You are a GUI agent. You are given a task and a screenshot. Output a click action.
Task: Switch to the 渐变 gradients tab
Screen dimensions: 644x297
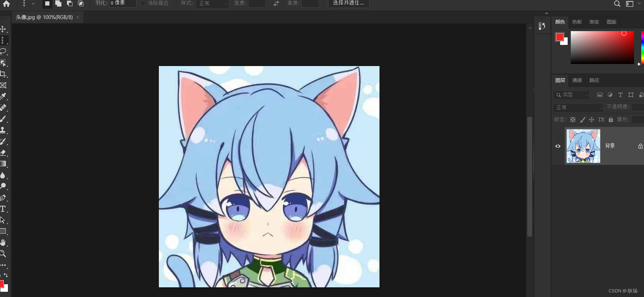[x=594, y=22]
